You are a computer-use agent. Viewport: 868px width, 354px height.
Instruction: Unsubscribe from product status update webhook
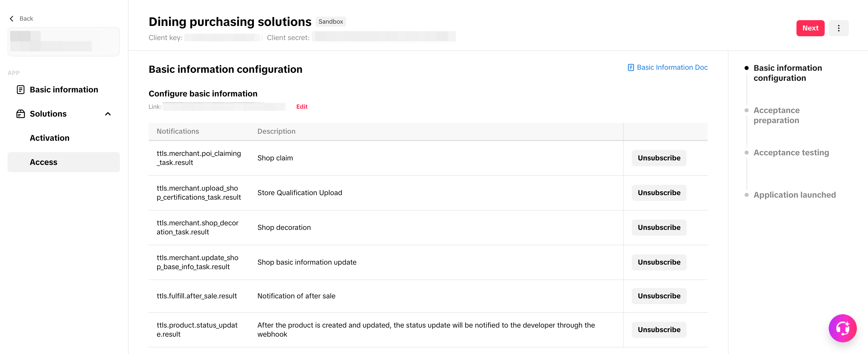click(659, 329)
